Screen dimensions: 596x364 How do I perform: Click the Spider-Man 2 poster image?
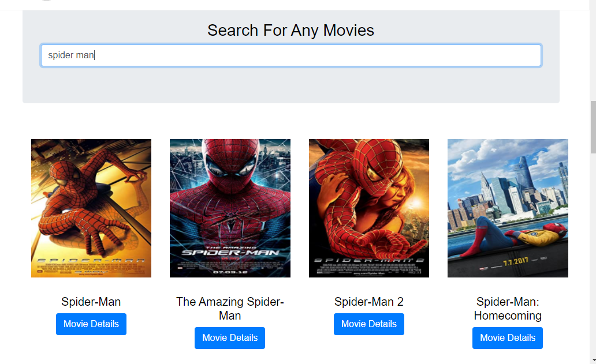coord(368,208)
